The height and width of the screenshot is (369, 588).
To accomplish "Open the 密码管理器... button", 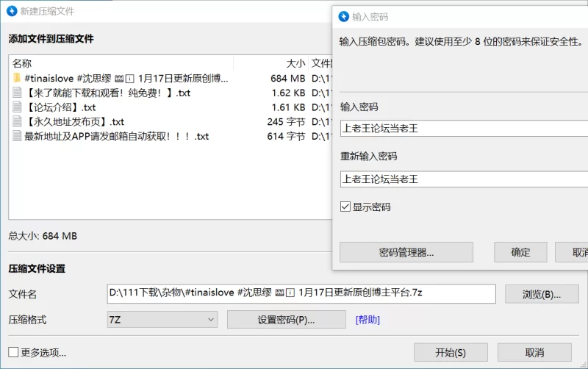I will 406,252.
